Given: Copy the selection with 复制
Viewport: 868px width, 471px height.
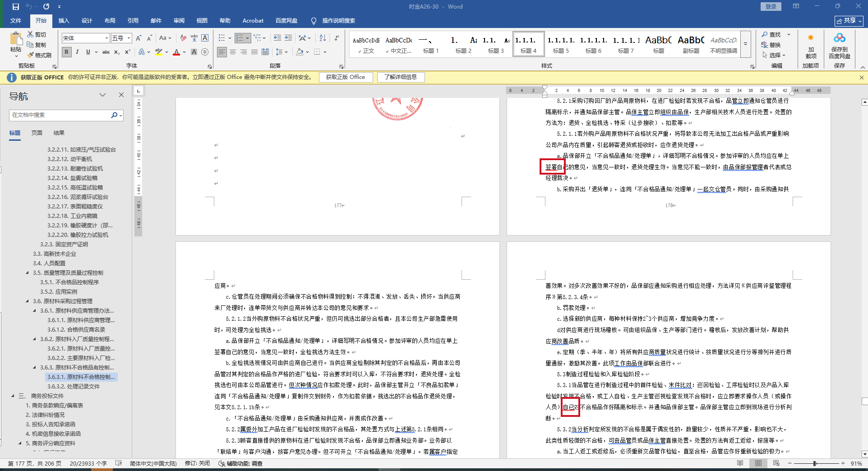Looking at the screenshot, I should [x=37, y=45].
